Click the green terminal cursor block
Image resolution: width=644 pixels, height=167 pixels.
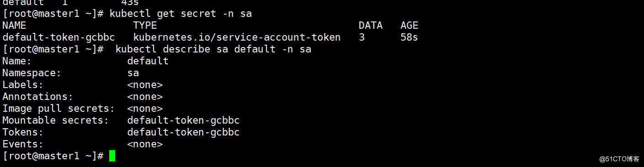click(x=112, y=156)
